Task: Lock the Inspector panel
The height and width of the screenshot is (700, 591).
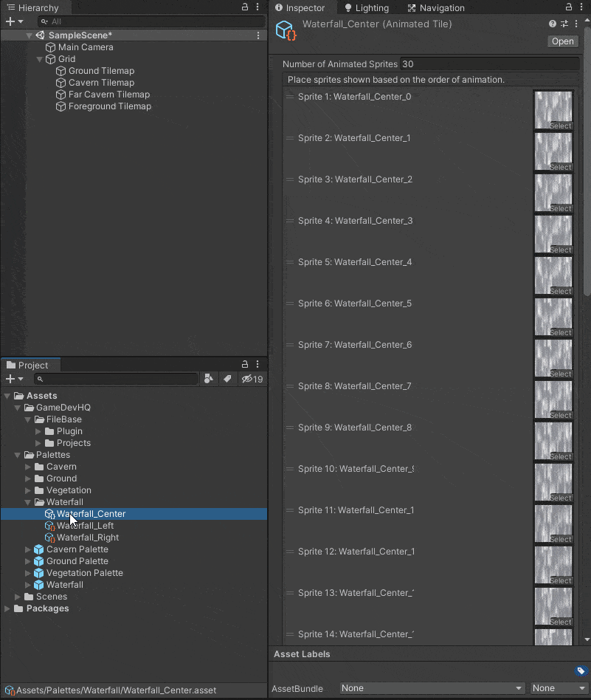Action: [569, 7]
